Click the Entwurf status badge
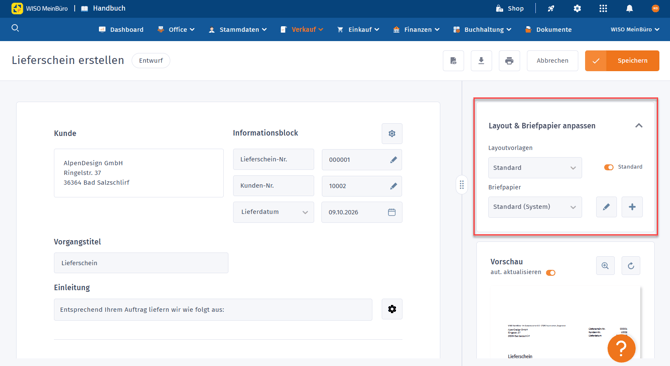This screenshot has width=670, height=366. pyautogui.click(x=151, y=61)
